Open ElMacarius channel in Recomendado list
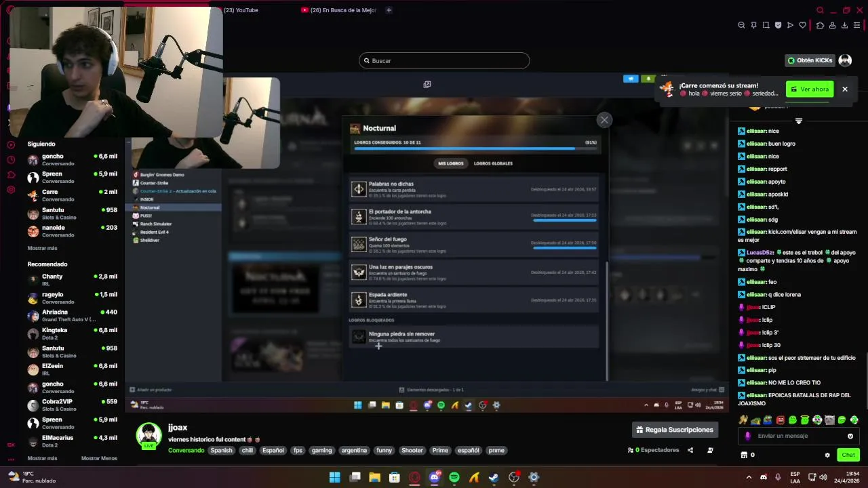 point(71,441)
